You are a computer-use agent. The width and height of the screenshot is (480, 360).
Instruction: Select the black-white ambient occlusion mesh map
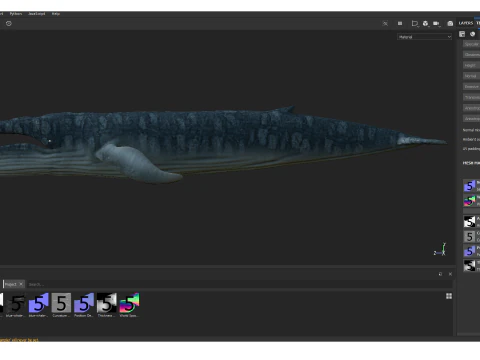(x=470, y=222)
